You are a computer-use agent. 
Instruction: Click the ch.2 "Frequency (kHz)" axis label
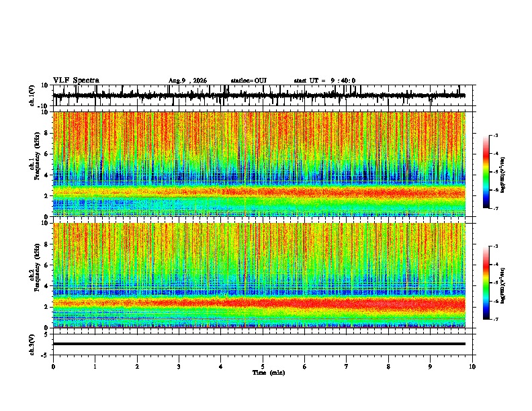click(37, 267)
